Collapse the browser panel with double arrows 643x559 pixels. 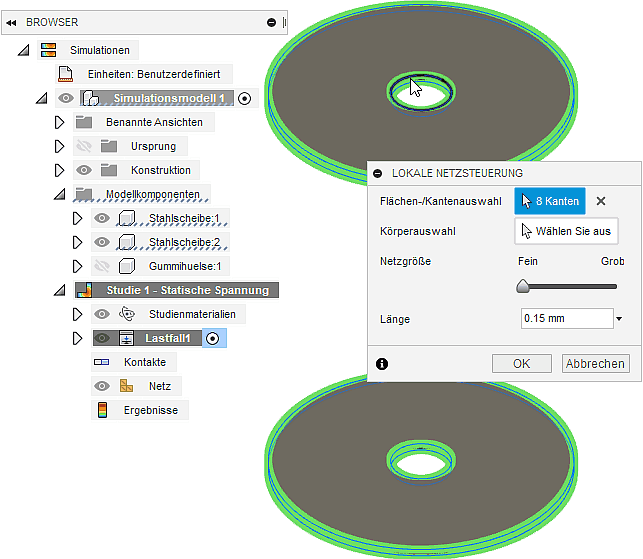click(x=11, y=22)
